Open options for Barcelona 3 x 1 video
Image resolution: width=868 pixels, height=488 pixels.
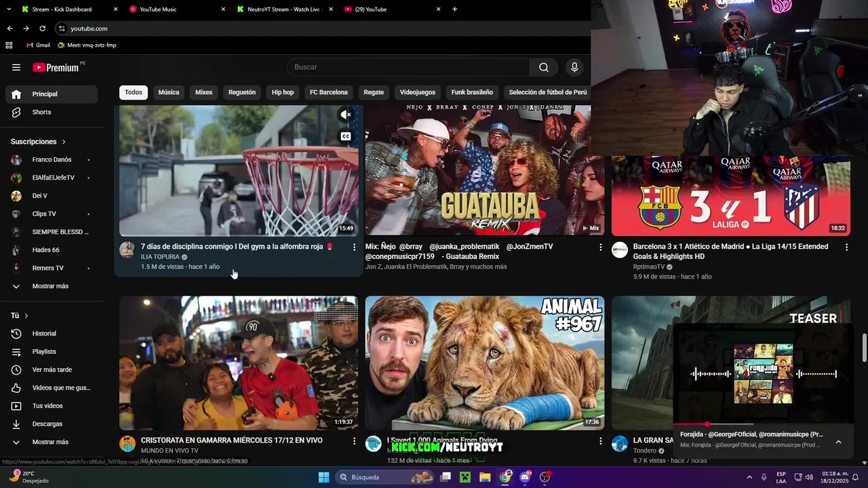(x=846, y=247)
